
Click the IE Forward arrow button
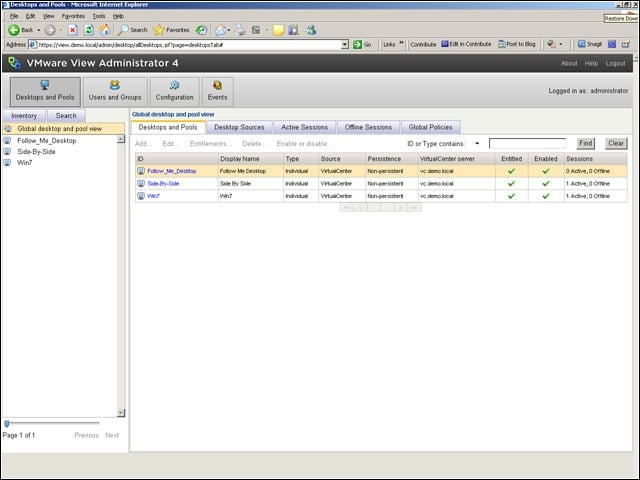click(50, 30)
